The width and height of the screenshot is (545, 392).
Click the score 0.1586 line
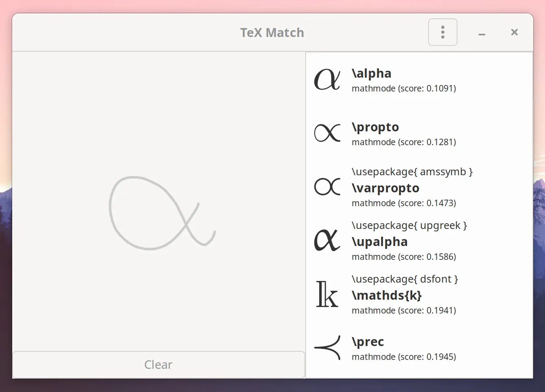tap(404, 257)
